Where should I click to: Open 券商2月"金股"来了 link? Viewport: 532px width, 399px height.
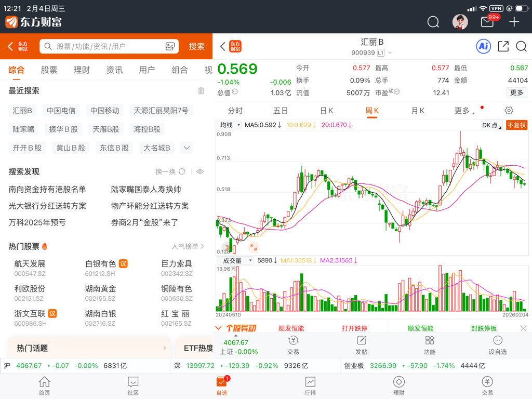pos(144,222)
